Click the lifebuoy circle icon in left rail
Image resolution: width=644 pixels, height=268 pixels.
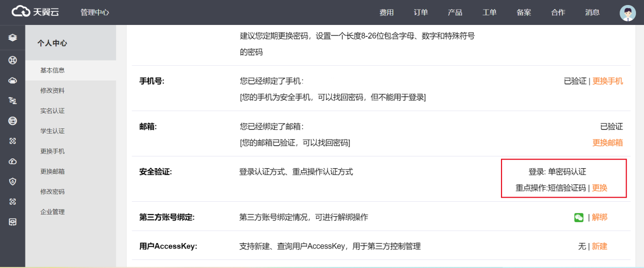(x=13, y=61)
